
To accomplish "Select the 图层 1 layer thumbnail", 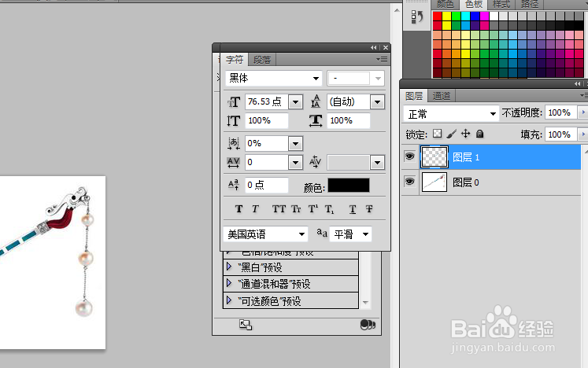I will coord(435,156).
